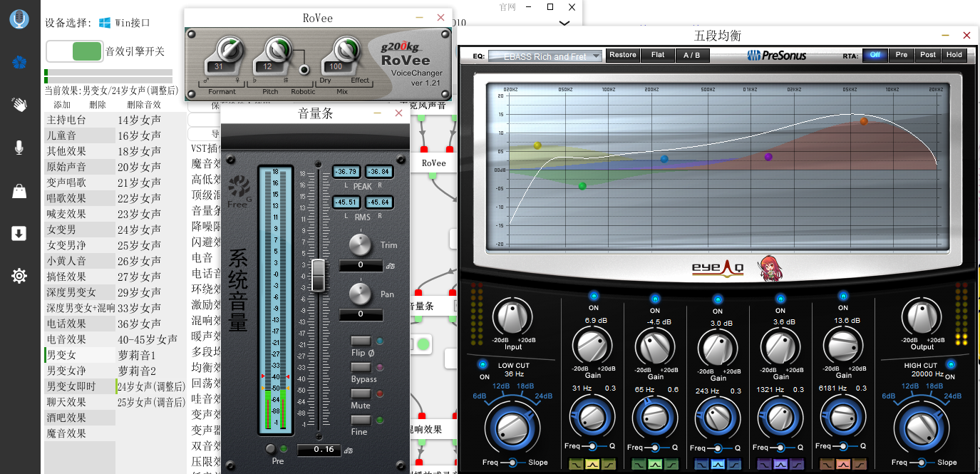Image resolution: width=980 pixels, height=474 pixels.
Task: Expand the chevron in the background window
Action: [x=564, y=24]
